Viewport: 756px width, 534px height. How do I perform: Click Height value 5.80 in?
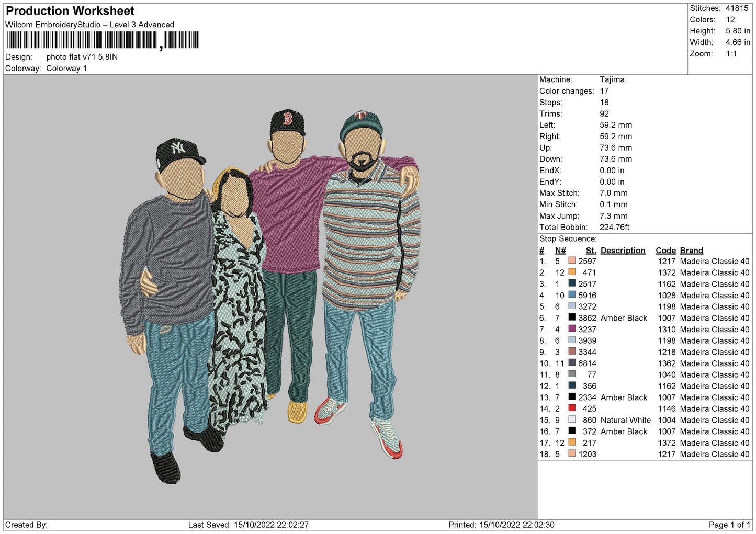pyautogui.click(x=738, y=31)
